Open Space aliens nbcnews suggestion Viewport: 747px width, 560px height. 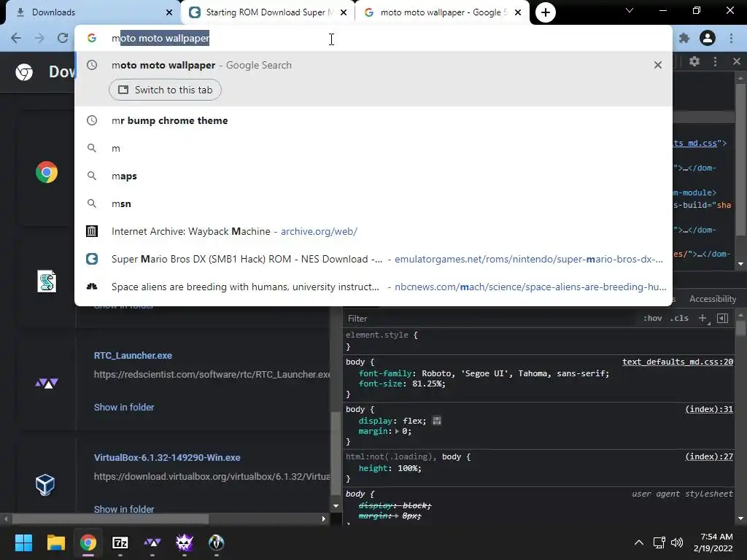[x=373, y=287]
